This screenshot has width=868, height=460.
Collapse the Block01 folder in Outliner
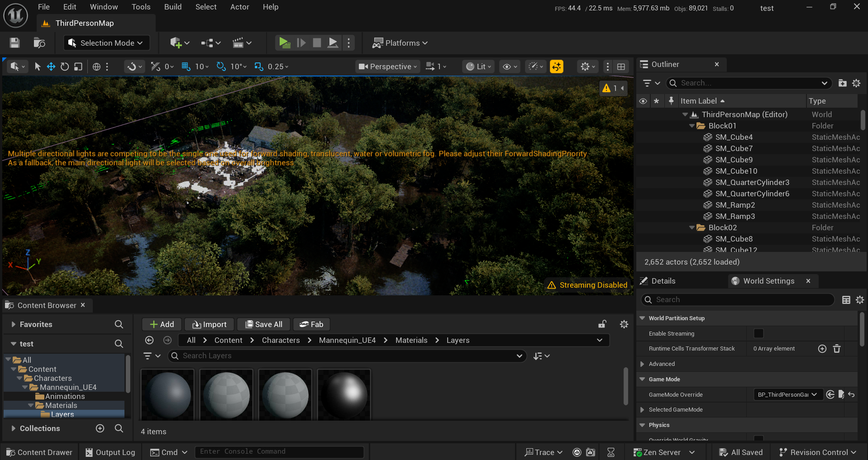pos(692,126)
